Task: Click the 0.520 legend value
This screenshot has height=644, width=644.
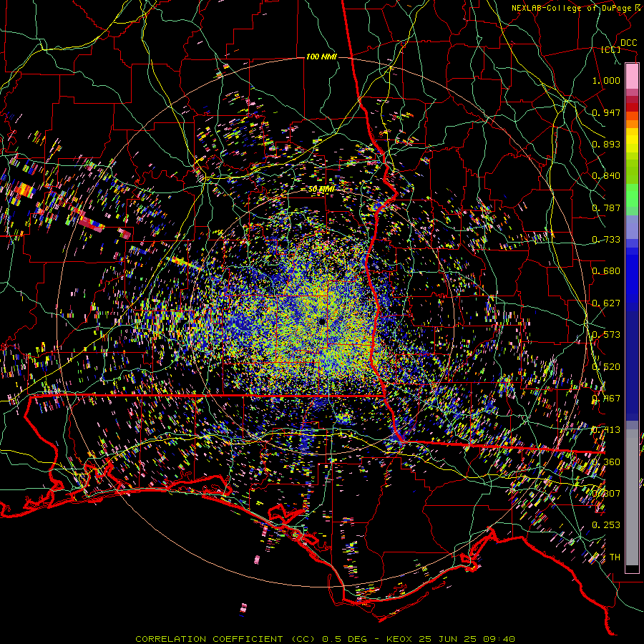Action: coord(606,367)
